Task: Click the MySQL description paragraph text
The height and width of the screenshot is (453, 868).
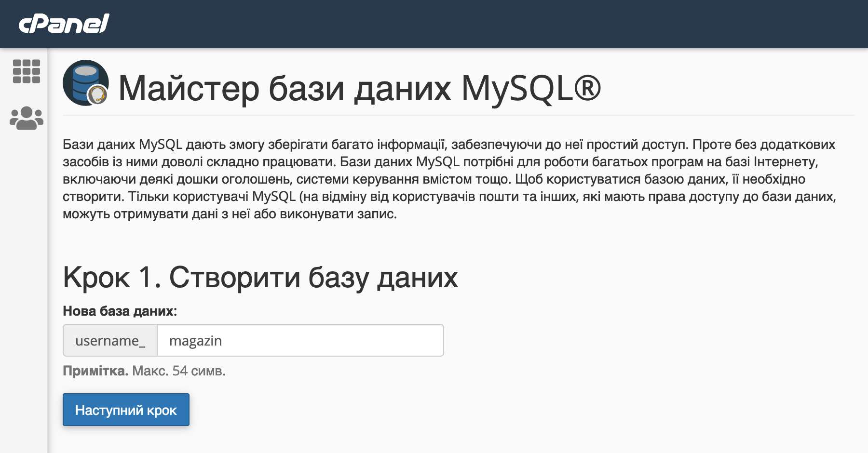Action: pos(449,179)
